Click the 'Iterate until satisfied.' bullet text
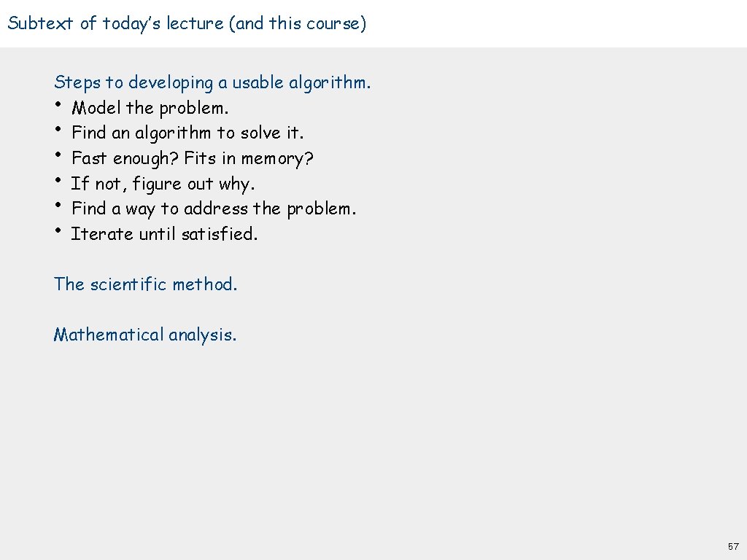Image resolution: width=747 pixels, height=560 pixels. pos(164,234)
